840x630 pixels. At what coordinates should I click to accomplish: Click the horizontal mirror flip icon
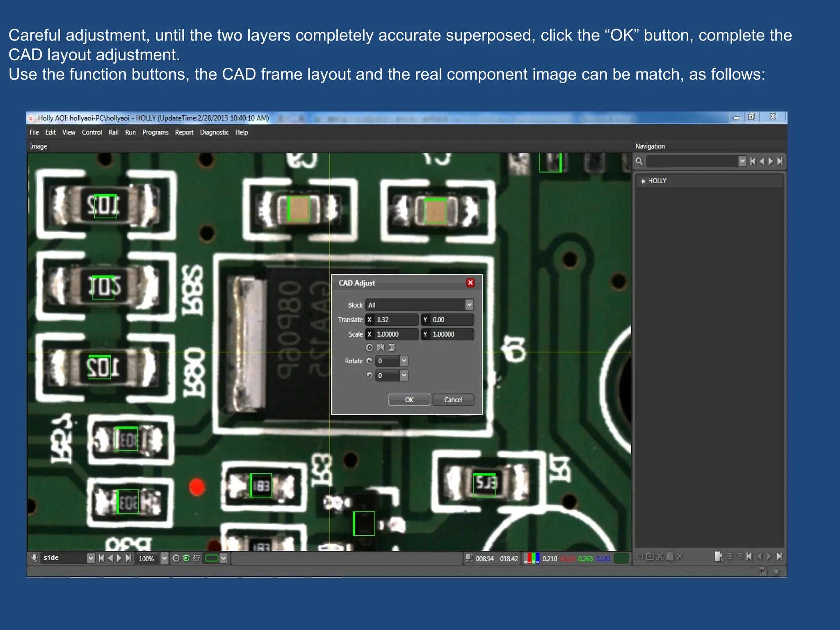click(x=381, y=347)
